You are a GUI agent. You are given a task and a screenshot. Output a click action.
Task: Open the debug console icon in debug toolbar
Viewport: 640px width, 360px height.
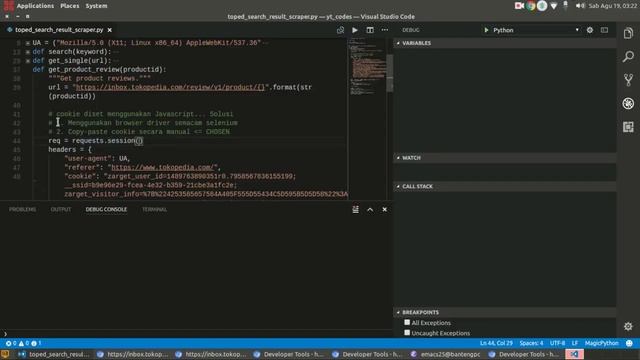tap(604, 30)
